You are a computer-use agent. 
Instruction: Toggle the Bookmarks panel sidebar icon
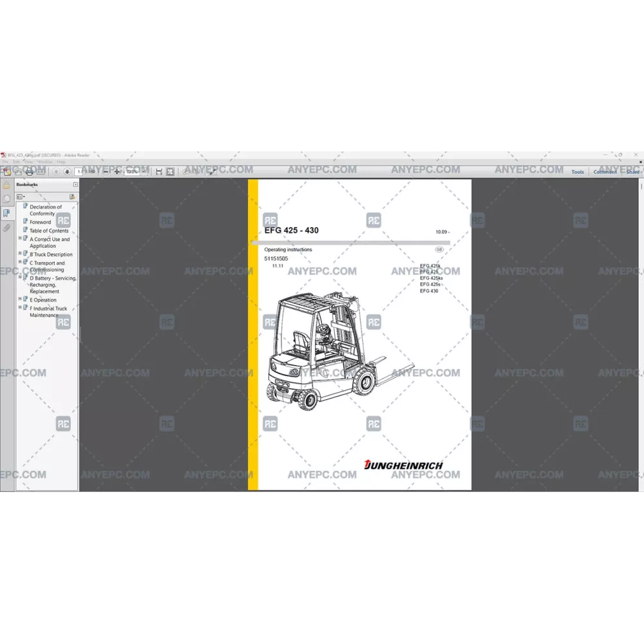[6, 213]
